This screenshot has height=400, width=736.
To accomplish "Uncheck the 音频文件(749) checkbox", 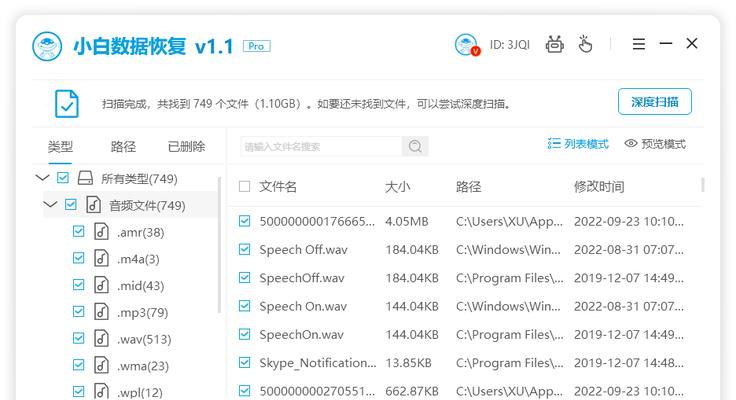I will tap(70, 205).
